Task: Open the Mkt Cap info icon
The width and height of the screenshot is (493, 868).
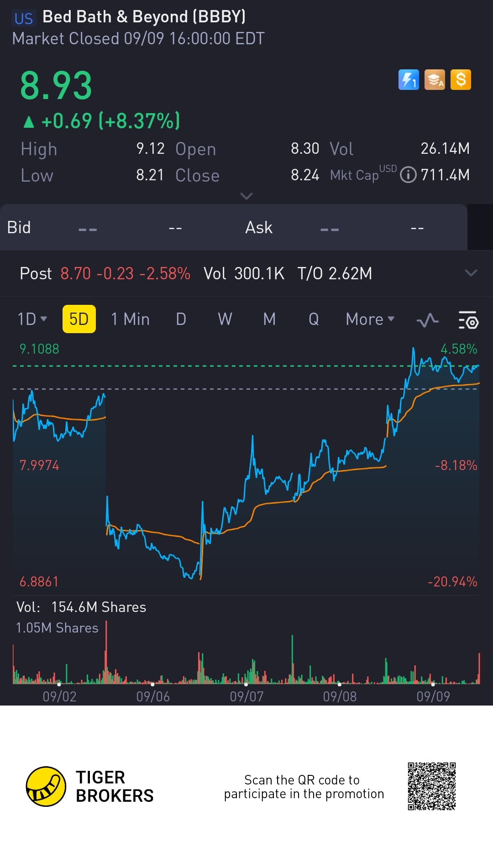Action: pos(408,175)
